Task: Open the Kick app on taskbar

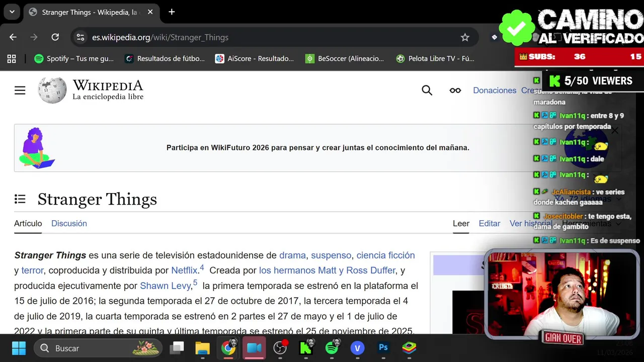Action: coord(306,348)
